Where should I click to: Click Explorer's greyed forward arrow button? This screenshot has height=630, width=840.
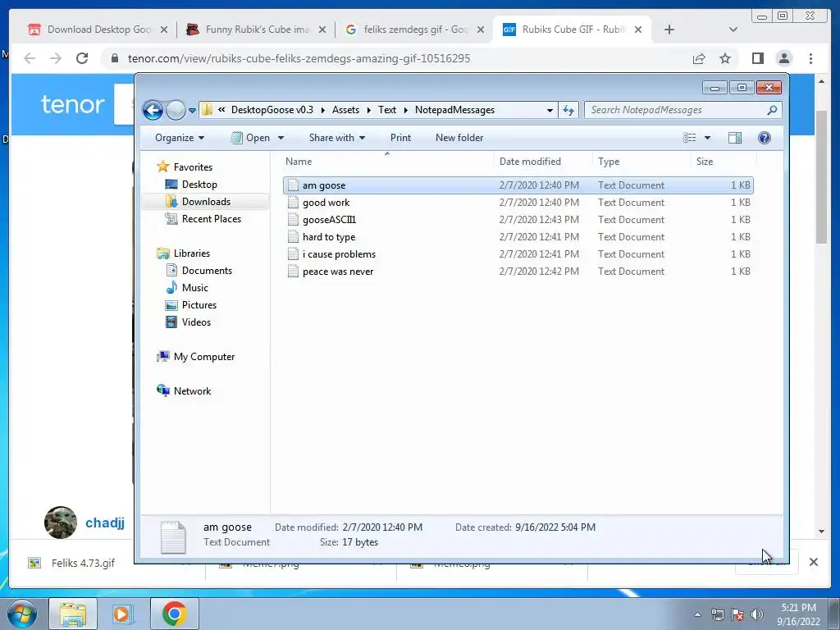tap(176, 111)
